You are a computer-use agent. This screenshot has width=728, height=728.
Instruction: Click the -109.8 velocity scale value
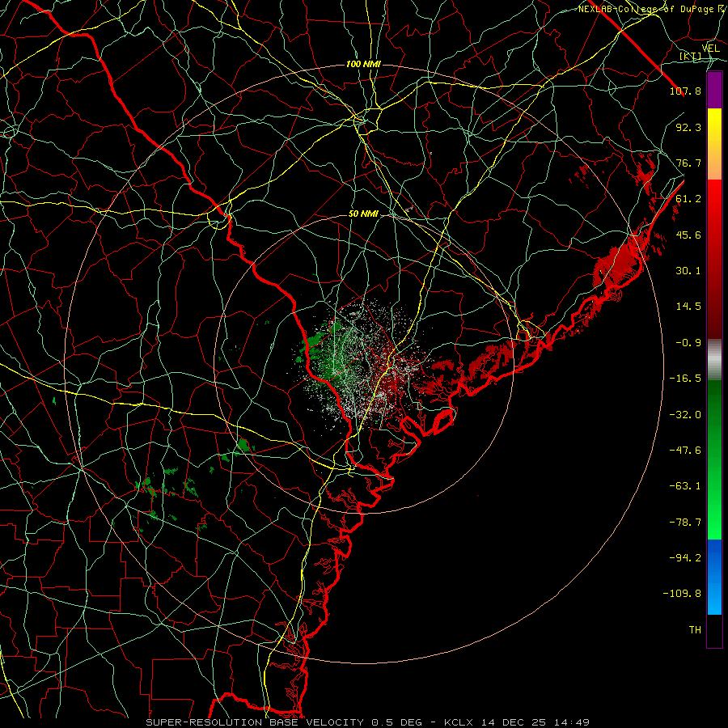(x=682, y=594)
